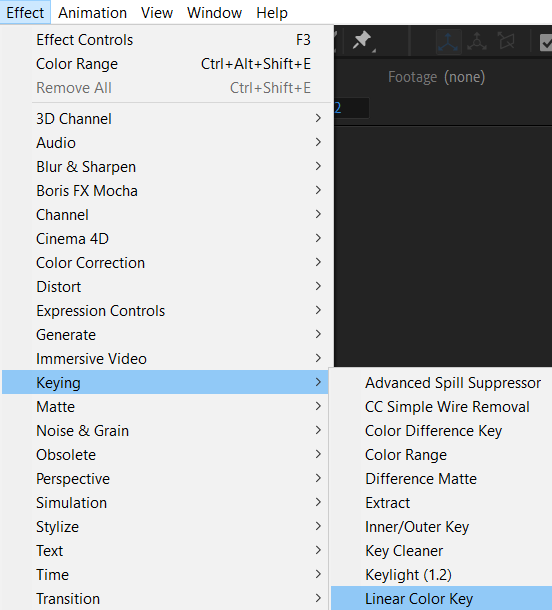Select View Axis mode icon

click(x=506, y=41)
